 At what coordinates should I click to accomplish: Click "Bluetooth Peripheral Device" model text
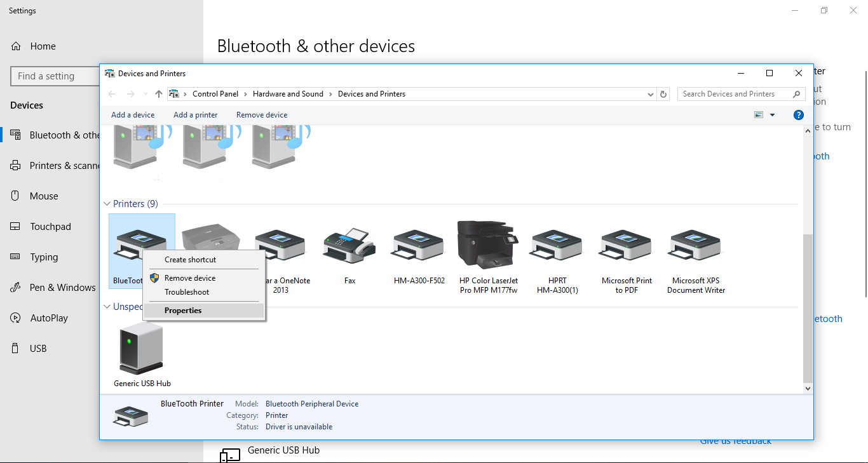point(312,404)
